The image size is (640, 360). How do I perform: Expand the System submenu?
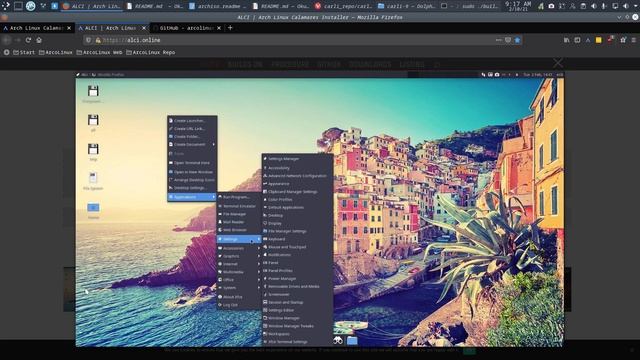pyautogui.click(x=239, y=287)
